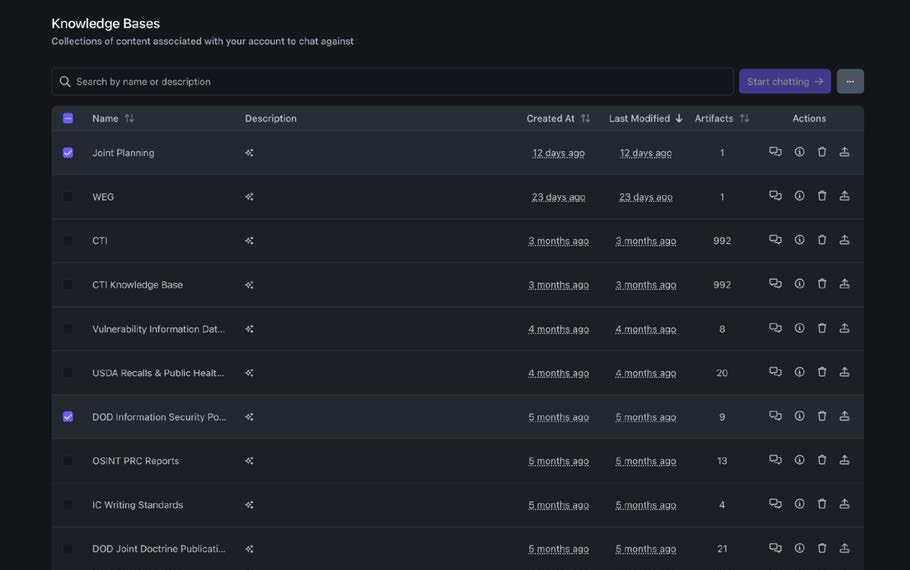
Task: Delete OSINT PRC Reports entry
Action: [x=822, y=460]
